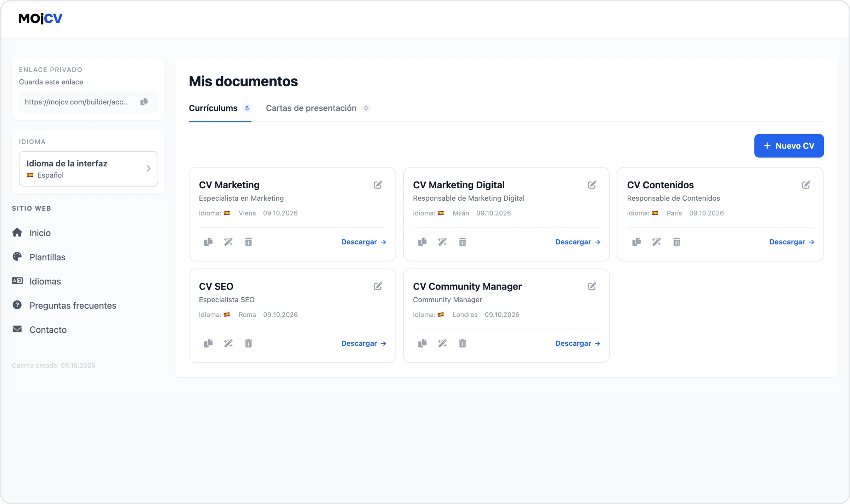850x504 pixels.
Task: Click Descargar on CV Marketing Digital
Action: [578, 242]
